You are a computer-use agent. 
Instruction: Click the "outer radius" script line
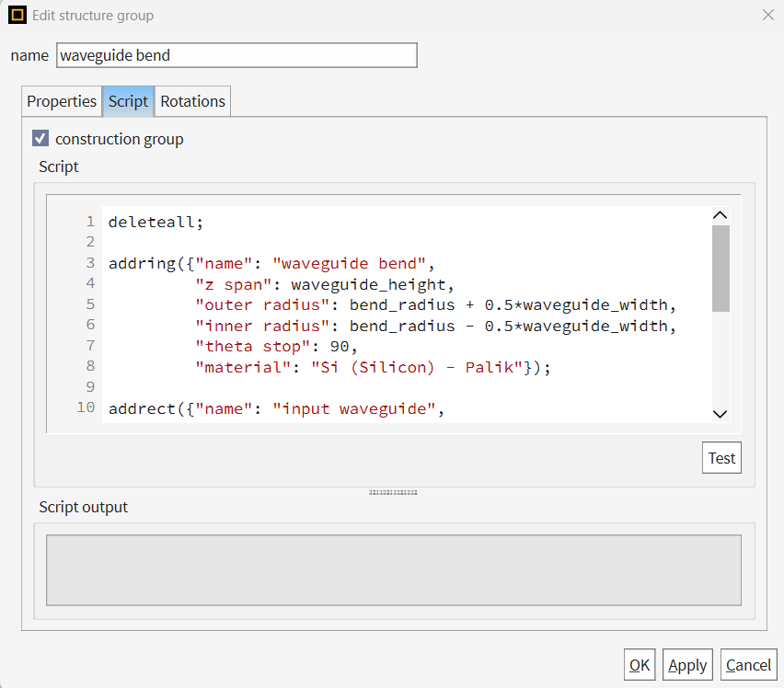pyautogui.click(x=435, y=304)
